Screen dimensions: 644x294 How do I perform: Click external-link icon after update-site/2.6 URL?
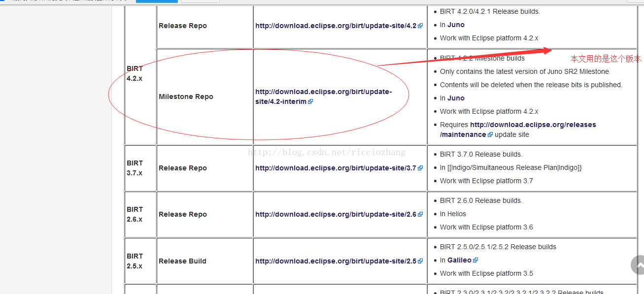pyautogui.click(x=420, y=215)
